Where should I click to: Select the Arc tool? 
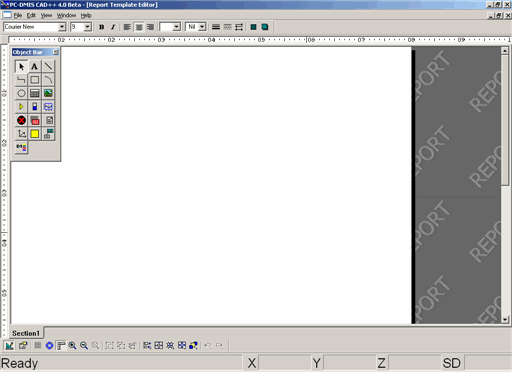[x=48, y=80]
